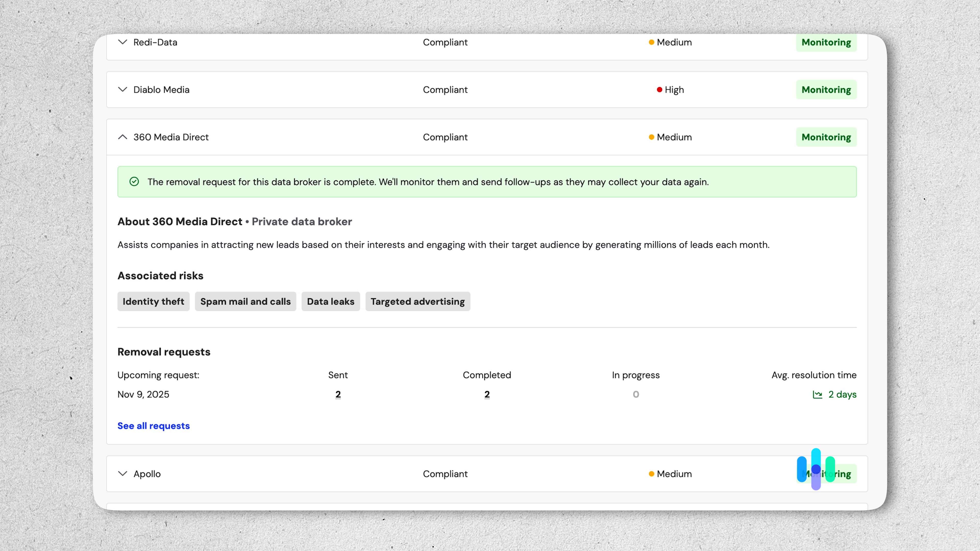Select the Targeted advertising risk tag
The width and height of the screenshot is (980, 551).
(x=417, y=301)
